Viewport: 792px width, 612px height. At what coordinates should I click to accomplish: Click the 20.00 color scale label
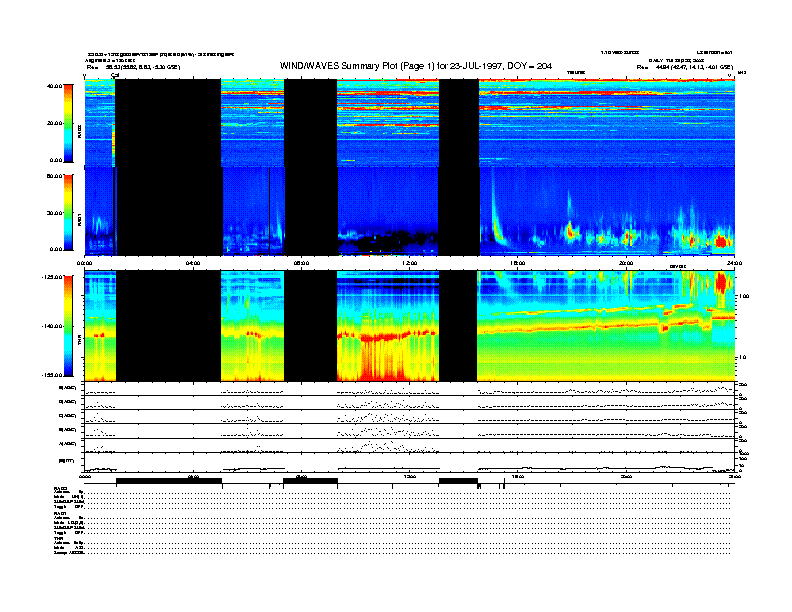coord(54,123)
